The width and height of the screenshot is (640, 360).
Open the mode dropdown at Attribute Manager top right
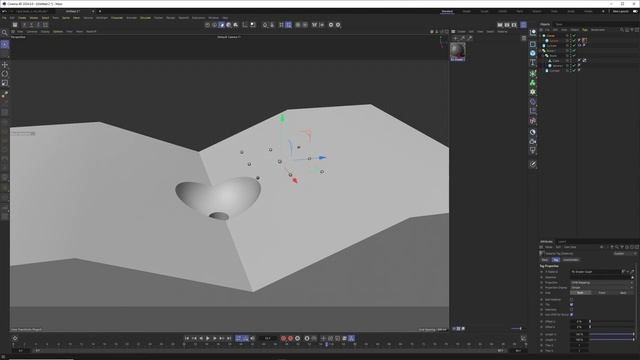point(625,253)
